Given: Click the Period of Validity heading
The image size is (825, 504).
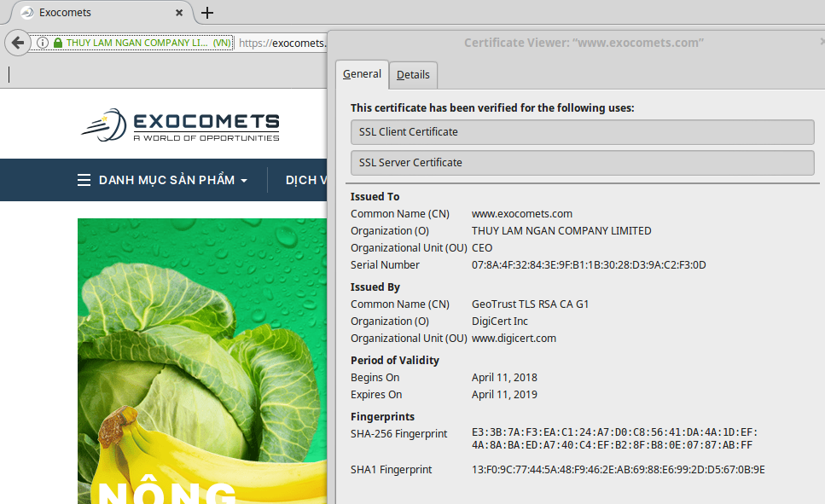Looking at the screenshot, I should (395, 361).
